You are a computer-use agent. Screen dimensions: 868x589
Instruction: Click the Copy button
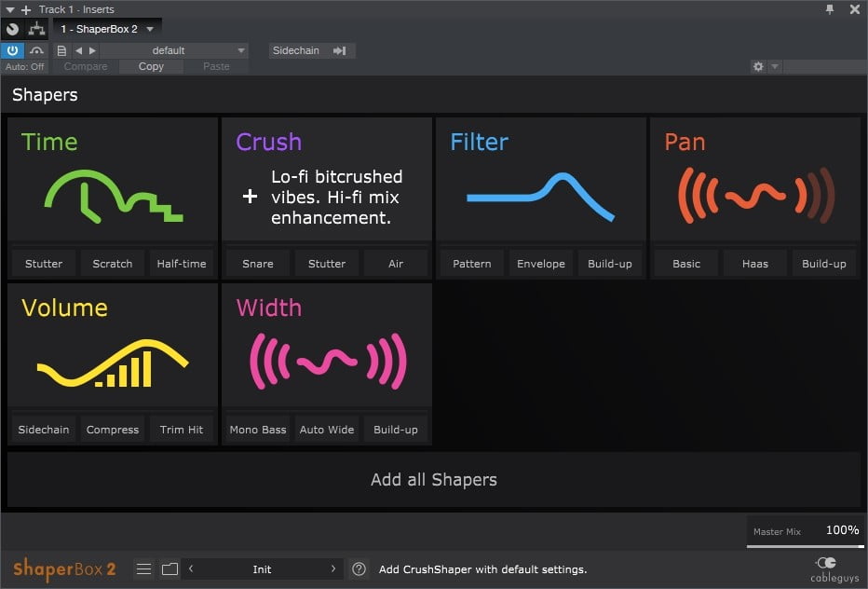[x=151, y=66]
